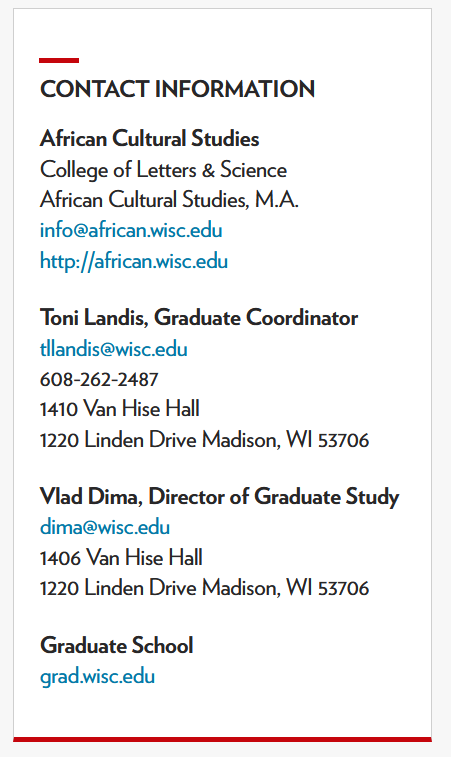The height and width of the screenshot is (757, 451).
Task: Click the Graduate School heading
Action: 116,645
